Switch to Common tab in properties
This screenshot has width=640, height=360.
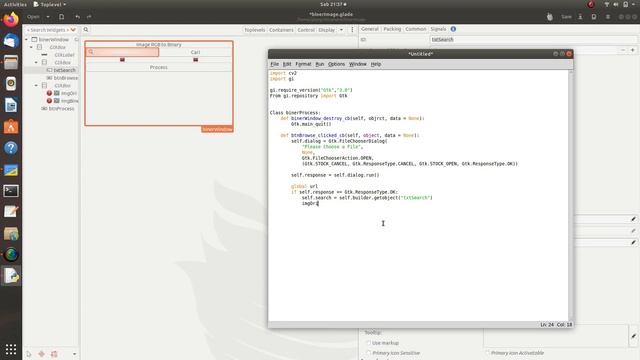pyautogui.click(x=416, y=29)
